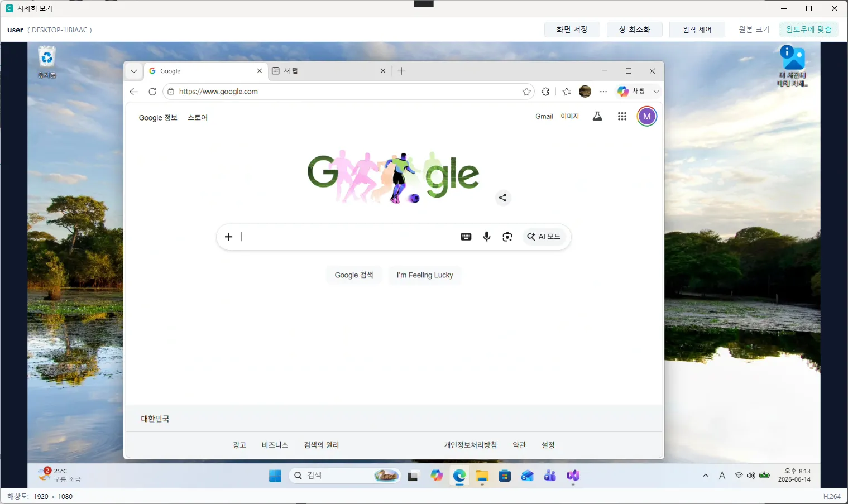Open 약관 footer link
Viewport: 848px width, 504px height.
pyautogui.click(x=519, y=445)
